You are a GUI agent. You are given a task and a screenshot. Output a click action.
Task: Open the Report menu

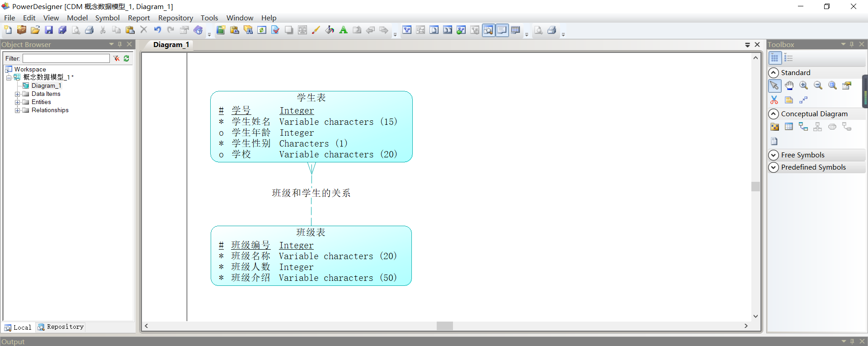point(139,18)
